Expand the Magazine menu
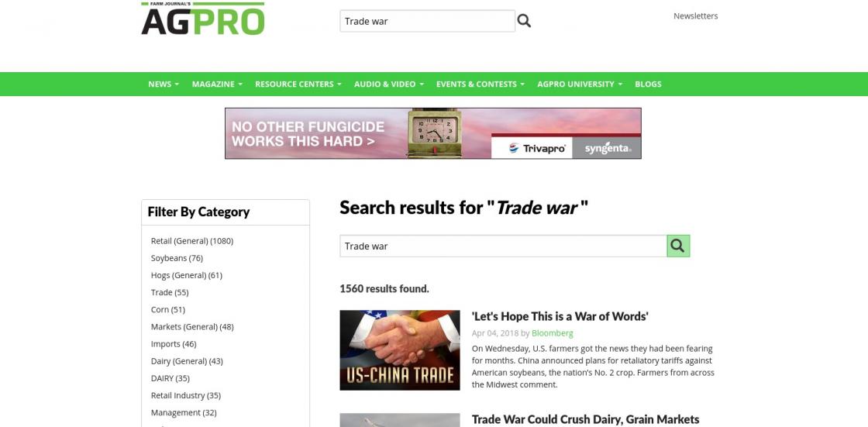Screen dimensions: 868x427 click(217, 84)
